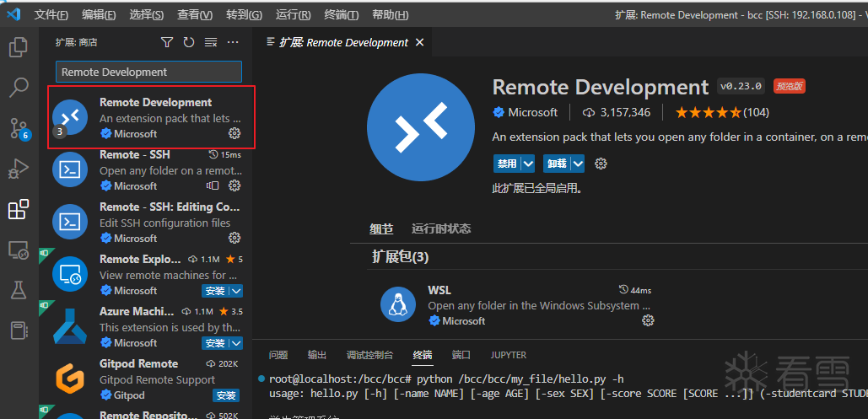Switch to the JUPYTER panel tab
868x419 pixels.
click(508, 355)
